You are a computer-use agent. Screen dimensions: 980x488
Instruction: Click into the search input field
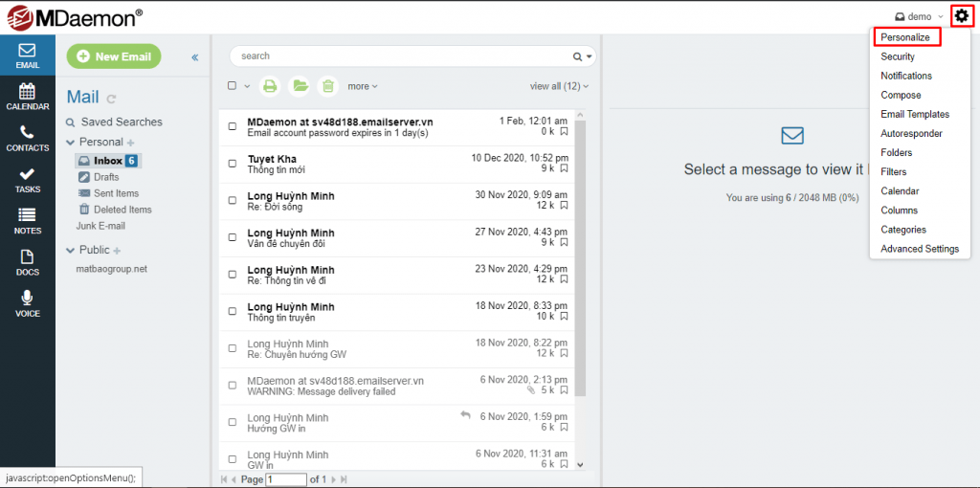[x=402, y=56]
